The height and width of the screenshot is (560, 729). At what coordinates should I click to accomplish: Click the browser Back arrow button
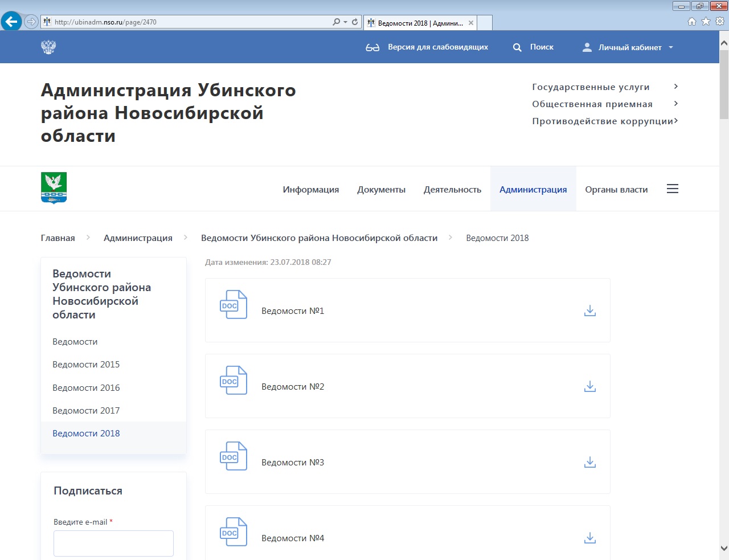point(11,22)
